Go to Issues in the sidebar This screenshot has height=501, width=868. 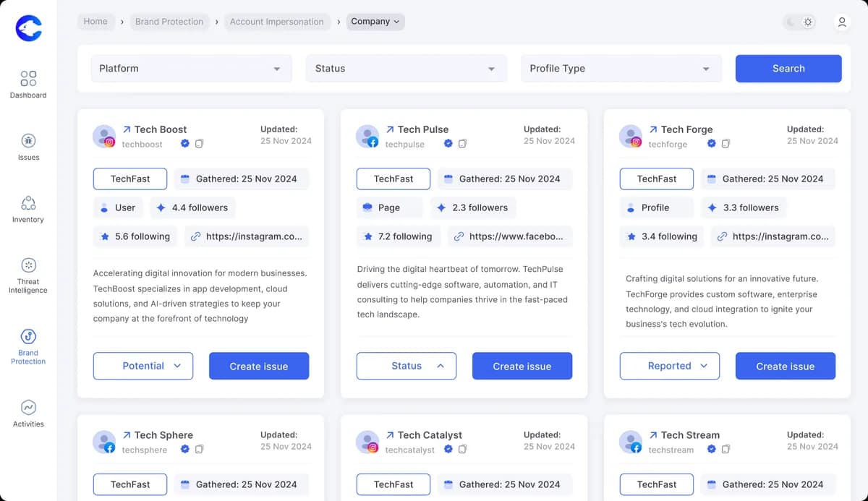click(x=28, y=141)
